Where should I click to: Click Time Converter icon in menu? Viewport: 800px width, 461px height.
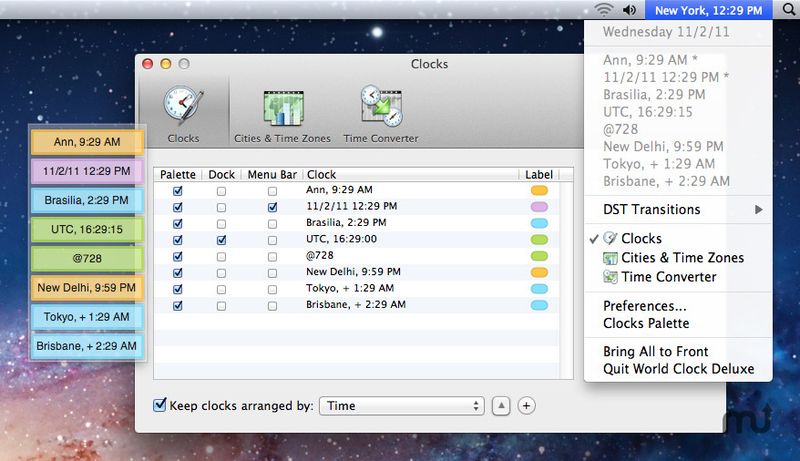[610, 277]
